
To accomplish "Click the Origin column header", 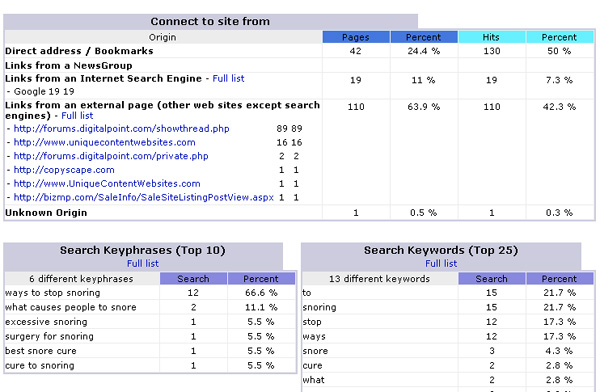I will pyautogui.click(x=163, y=37).
